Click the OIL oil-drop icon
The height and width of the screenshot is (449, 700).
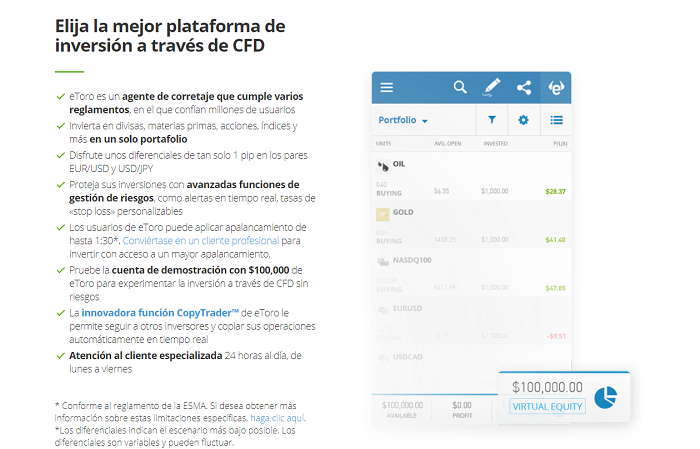click(383, 166)
